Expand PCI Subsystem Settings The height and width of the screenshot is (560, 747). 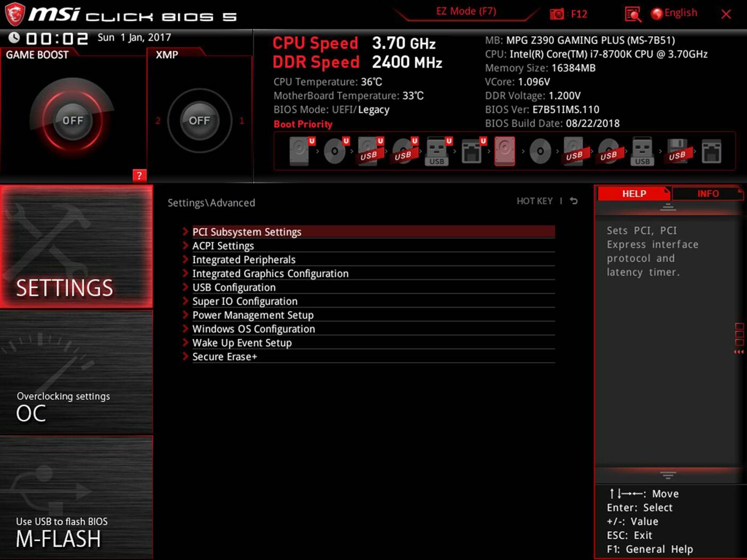coord(247,232)
